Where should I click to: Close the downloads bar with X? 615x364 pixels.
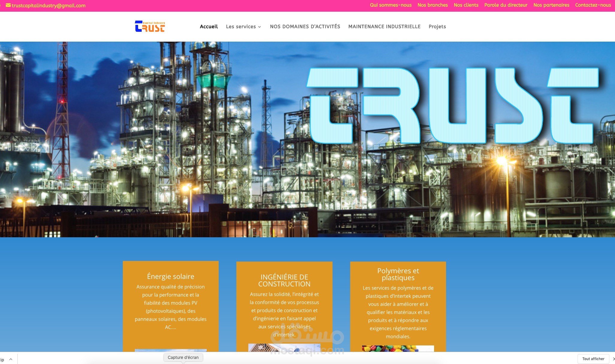coord(613,359)
